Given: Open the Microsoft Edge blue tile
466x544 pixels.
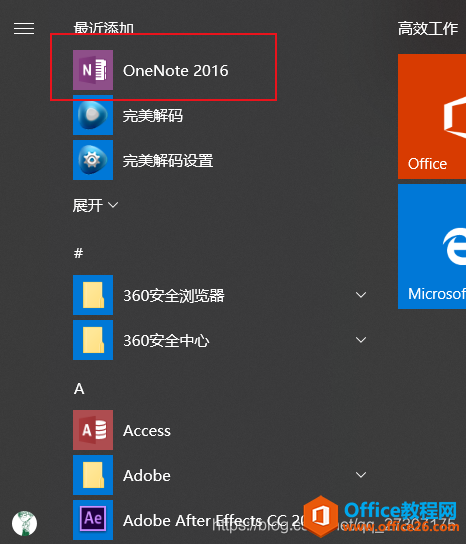Looking at the screenshot, I should (x=432, y=246).
